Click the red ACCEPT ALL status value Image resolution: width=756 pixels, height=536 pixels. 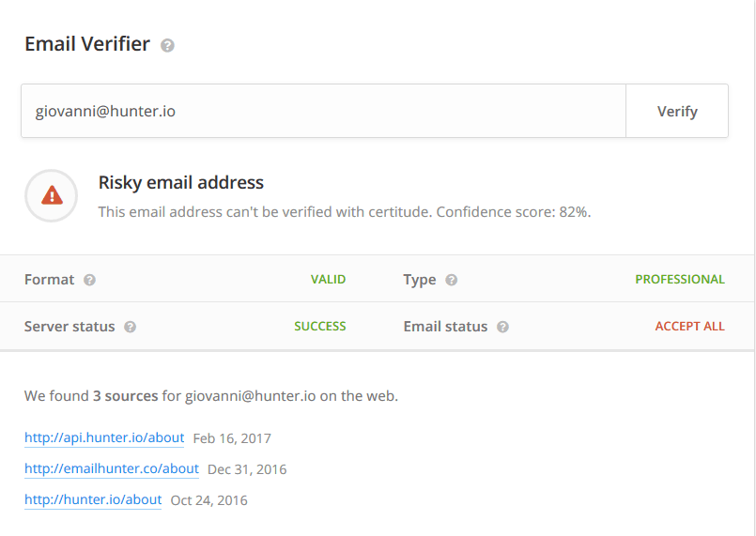689,327
